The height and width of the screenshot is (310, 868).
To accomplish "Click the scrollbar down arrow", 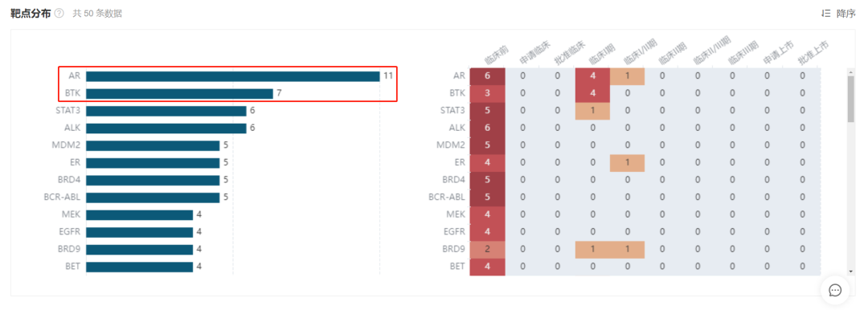I will coord(851,271).
